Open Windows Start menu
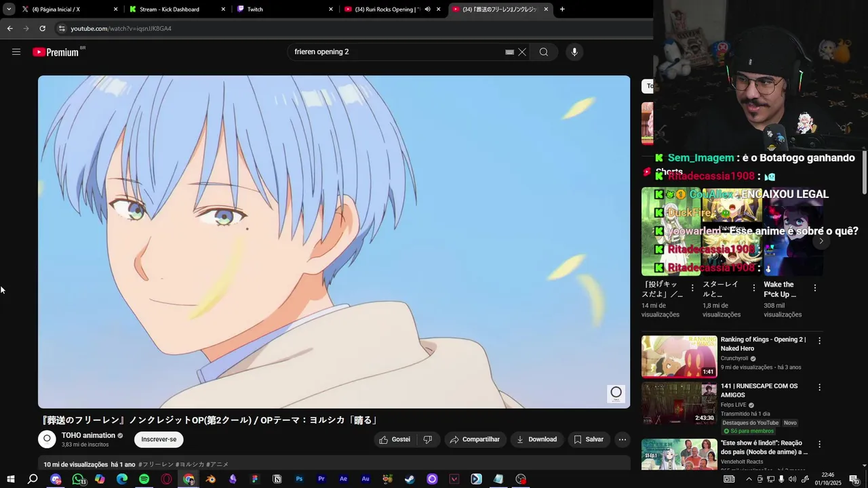The image size is (868, 488). tap(10, 479)
